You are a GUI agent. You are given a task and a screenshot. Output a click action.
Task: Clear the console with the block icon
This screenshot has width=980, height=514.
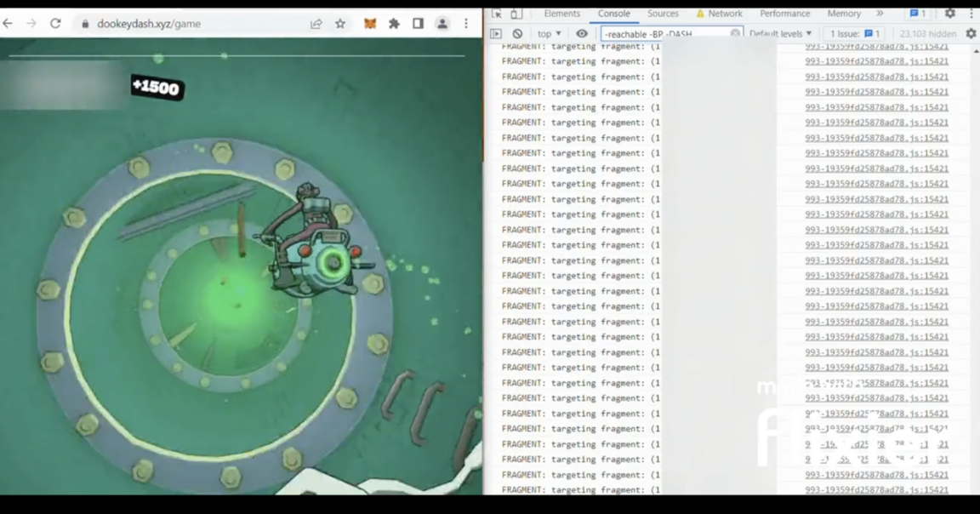517,34
